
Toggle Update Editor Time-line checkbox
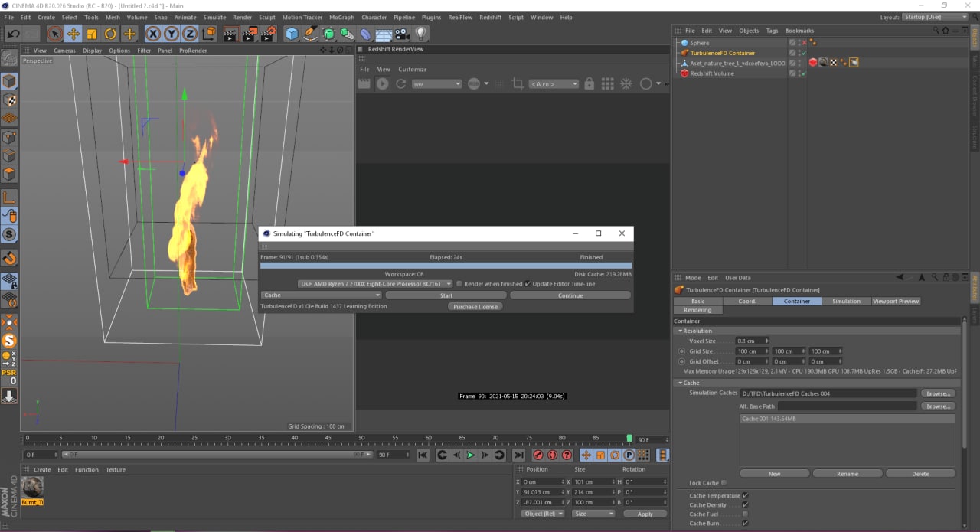click(x=528, y=283)
